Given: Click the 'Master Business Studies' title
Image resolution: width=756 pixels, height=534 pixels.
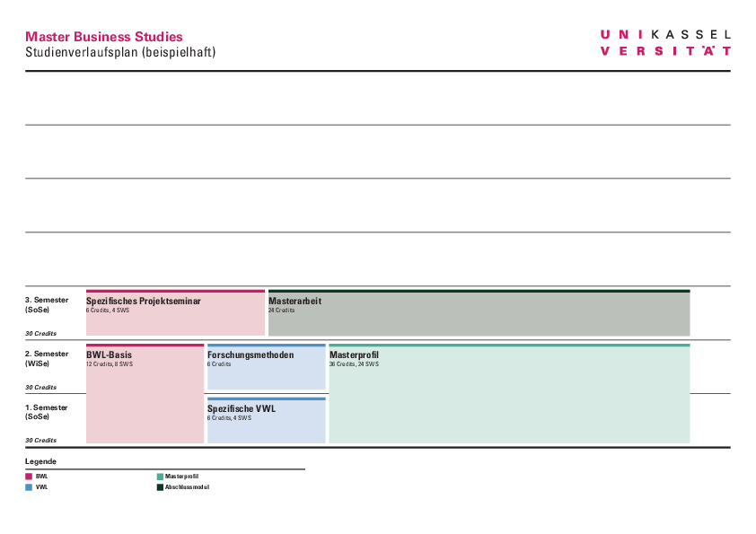Looking at the screenshot, I should pyautogui.click(x=104, y=37).
